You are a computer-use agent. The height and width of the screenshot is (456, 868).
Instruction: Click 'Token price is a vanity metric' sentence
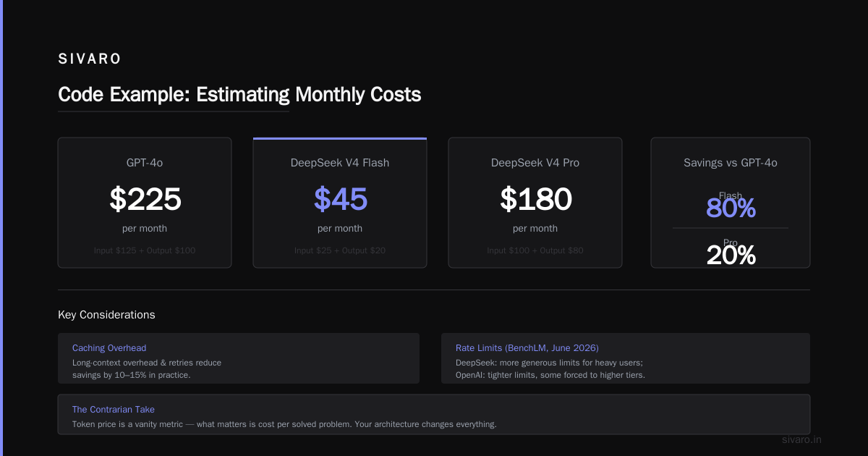click(x=284, y=424)
